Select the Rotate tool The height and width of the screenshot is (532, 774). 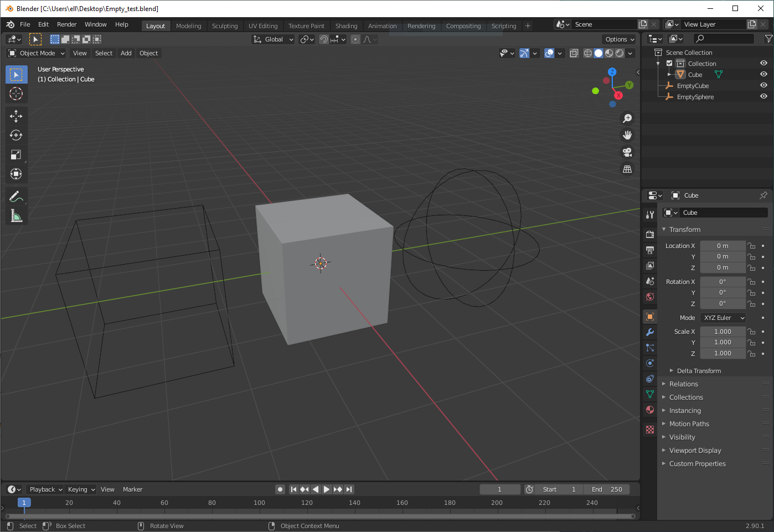point(16,135)
